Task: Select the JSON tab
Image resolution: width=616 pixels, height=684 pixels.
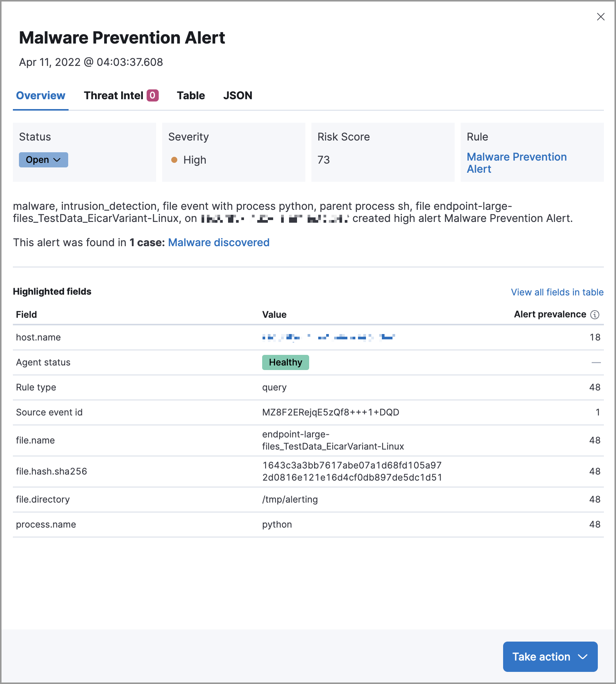Action: click(238, 95)
